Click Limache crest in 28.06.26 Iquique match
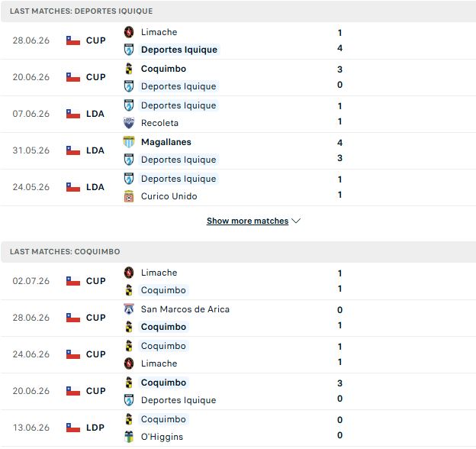The height and width of the screenshot is (449, 476). click(x=129, y=32)
